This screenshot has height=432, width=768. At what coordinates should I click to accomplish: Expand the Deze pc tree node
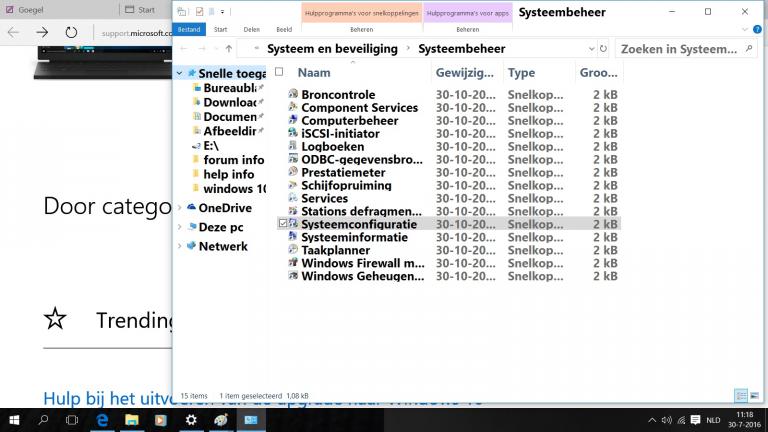click(x=180, y=227)
